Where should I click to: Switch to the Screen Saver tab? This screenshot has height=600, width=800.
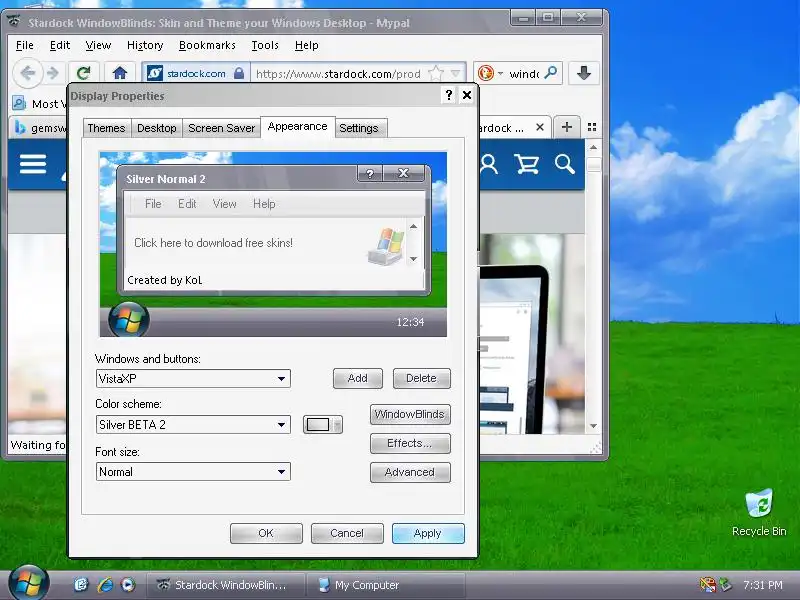pyautogui.click(x=221, y=128)
